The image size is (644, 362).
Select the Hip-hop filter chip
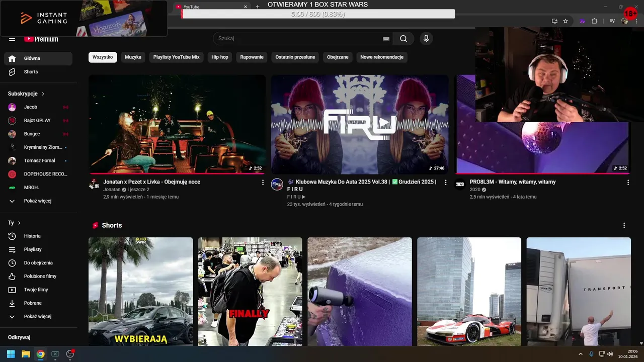(x=220, y=57)
